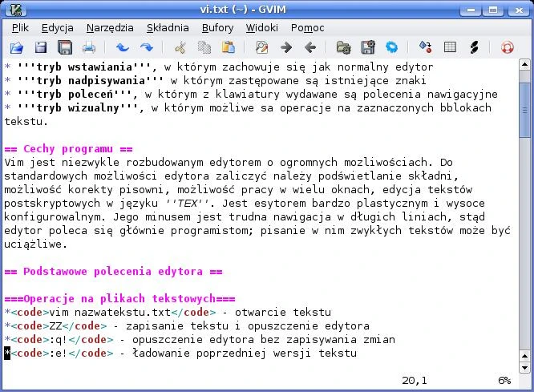Click the Paste clipboard icon

coord(229,47)
